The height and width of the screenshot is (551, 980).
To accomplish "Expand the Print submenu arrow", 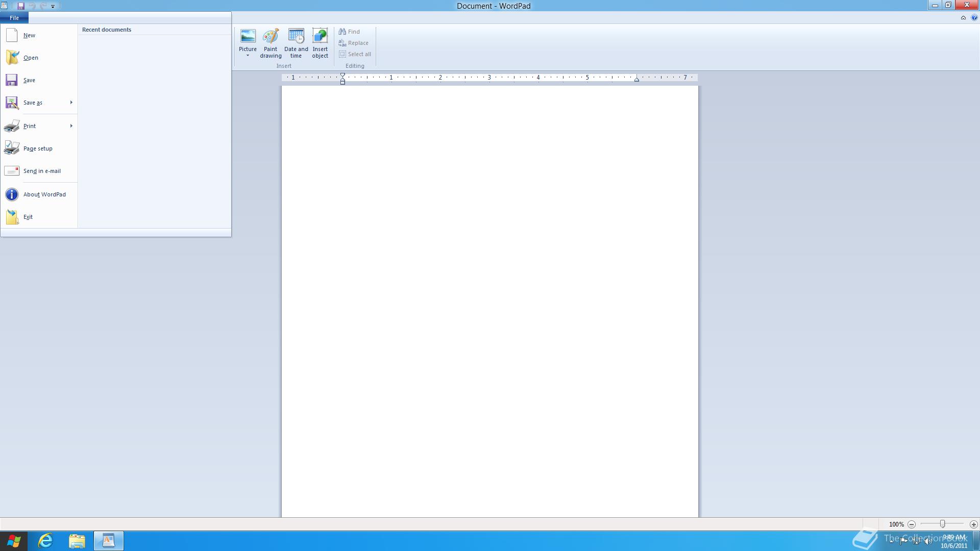I will coord(71,126).
